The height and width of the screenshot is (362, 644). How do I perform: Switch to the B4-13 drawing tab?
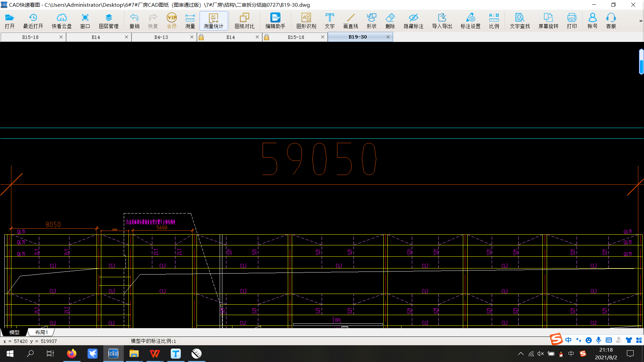161,37
